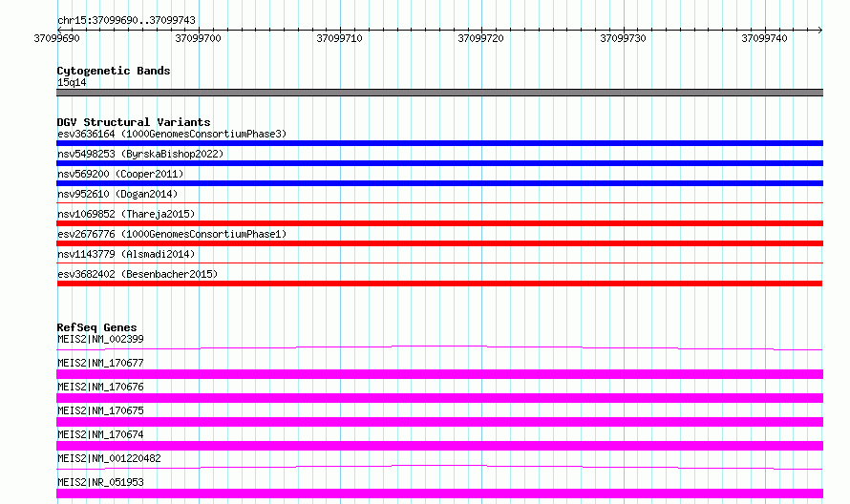
Task: Select variant label nsv1069852 (Thareja2015)
Action: 126,214
